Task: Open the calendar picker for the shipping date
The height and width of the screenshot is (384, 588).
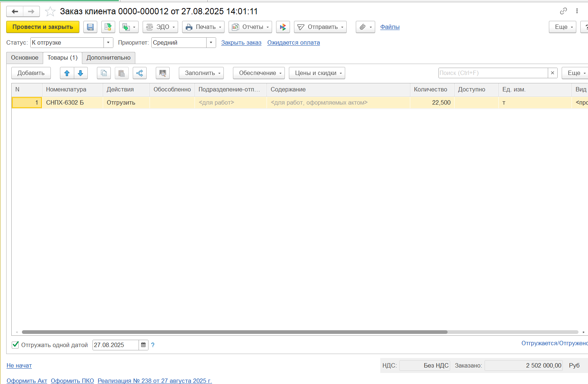Action: tap(143, 345)
